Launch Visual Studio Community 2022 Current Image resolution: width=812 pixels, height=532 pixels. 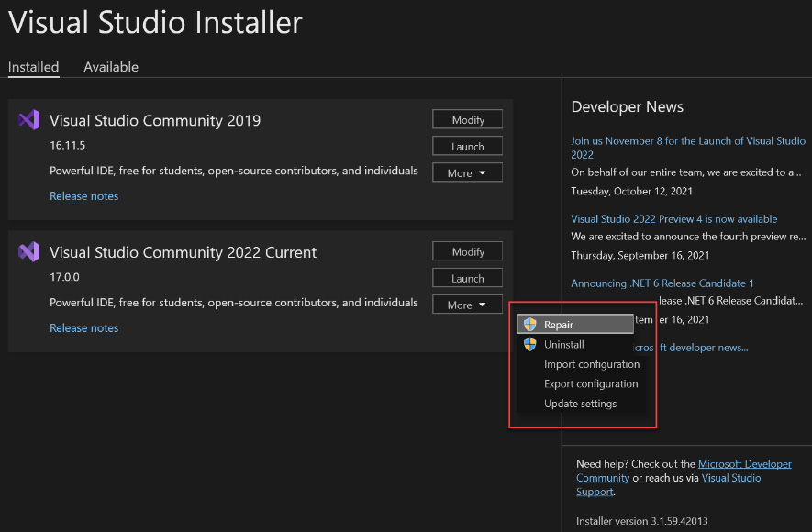pyautogui.click(x=468, y=279)
